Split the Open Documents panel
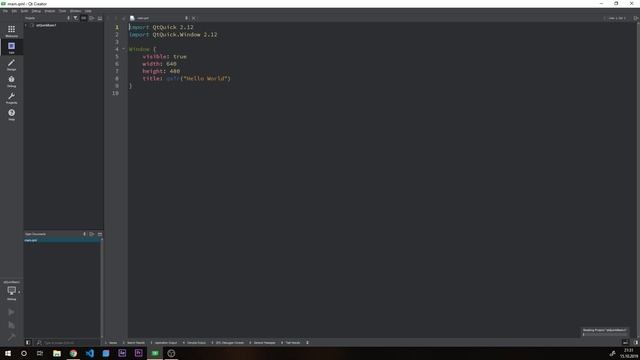The height and width of the screenshot is (360, 640). point(92,234)
